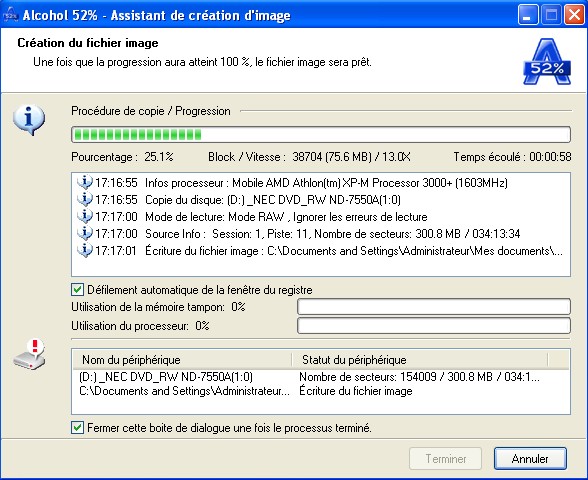This screenshot has width=588, height=480.
Task: Click 'Nombre de secteurs: 154009' status cell
Action: pyautogui.click(x=419, y=376)
